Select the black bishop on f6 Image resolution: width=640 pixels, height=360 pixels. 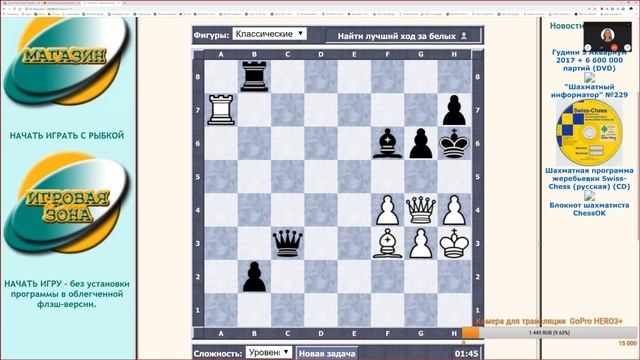[387, 143]
